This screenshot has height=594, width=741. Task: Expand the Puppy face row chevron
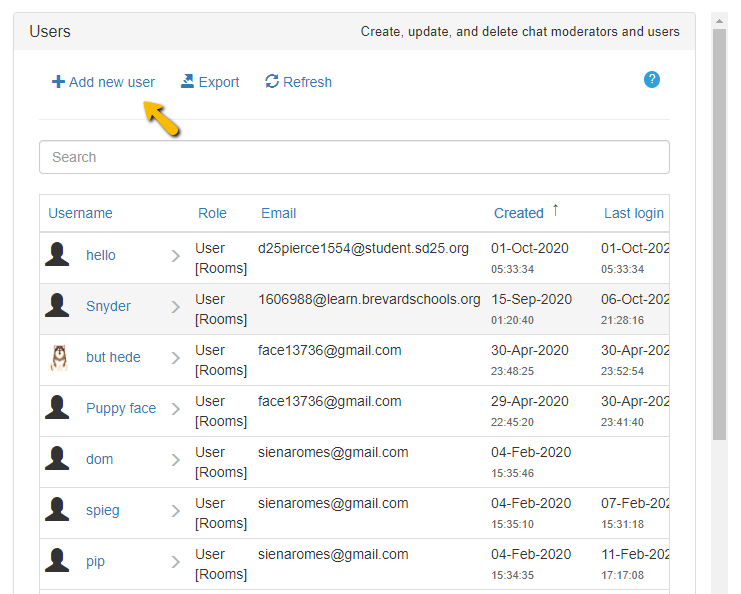click(x=176, y=409)
